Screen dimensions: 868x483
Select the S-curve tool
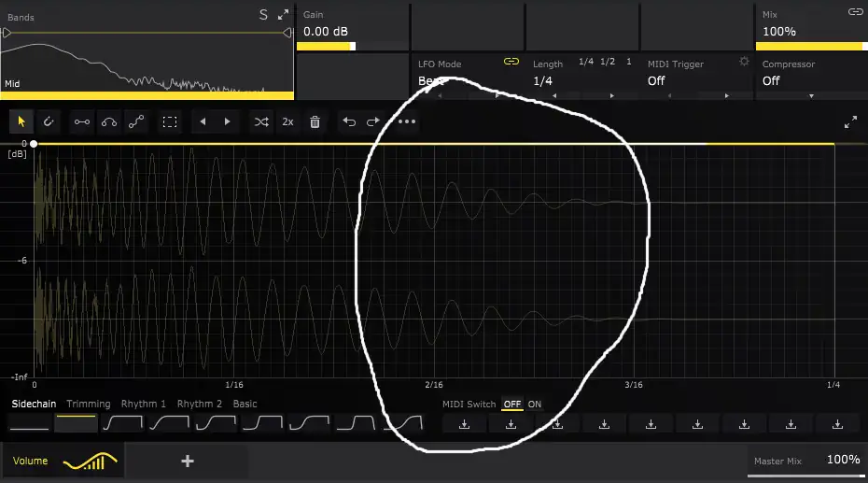click(136, 121)
